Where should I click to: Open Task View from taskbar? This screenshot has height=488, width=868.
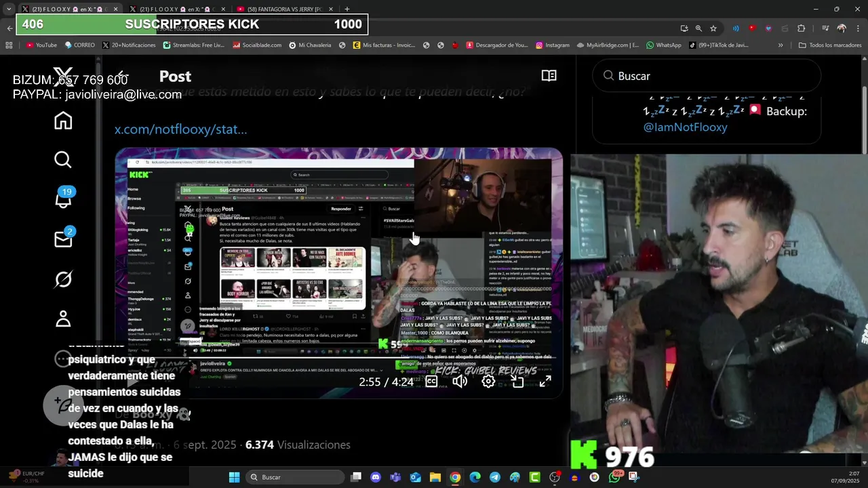coord(356,477)
